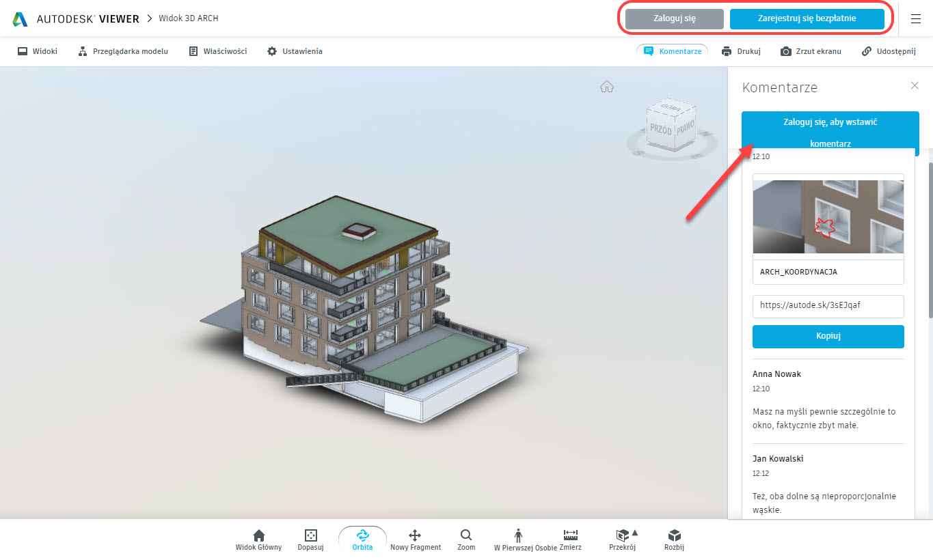Select the Orbita orbit tool
Screen dimensions: 933x560
[362, 539]
